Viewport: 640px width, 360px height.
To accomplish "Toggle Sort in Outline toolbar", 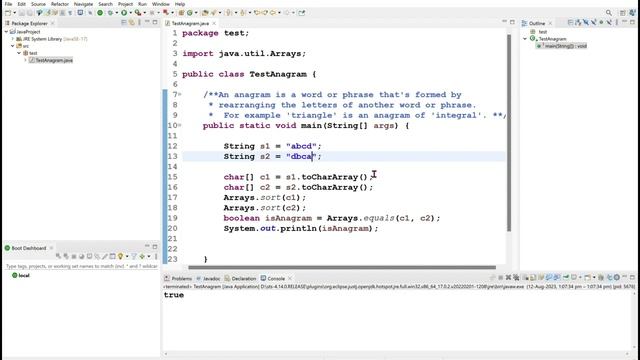I will (x=578, y=22).
